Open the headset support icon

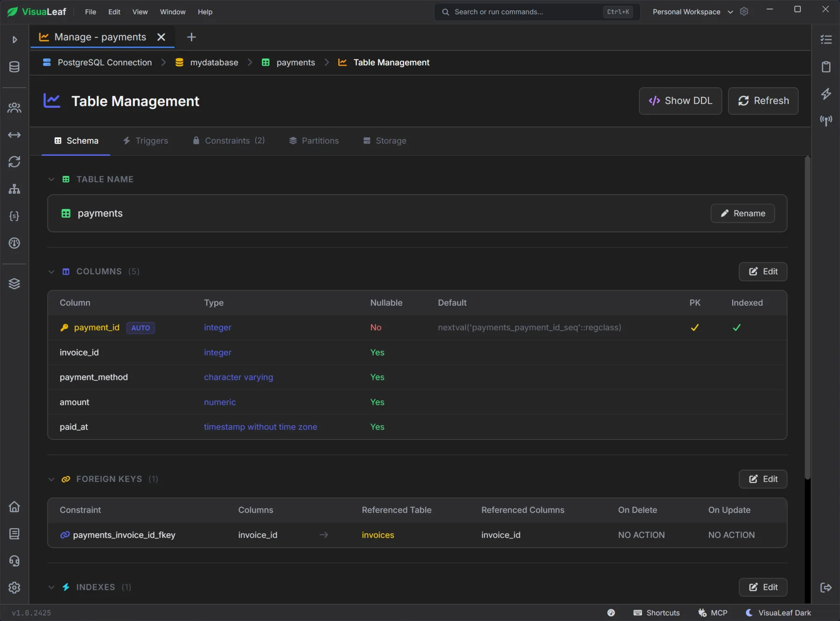click(x=14, y=561)
